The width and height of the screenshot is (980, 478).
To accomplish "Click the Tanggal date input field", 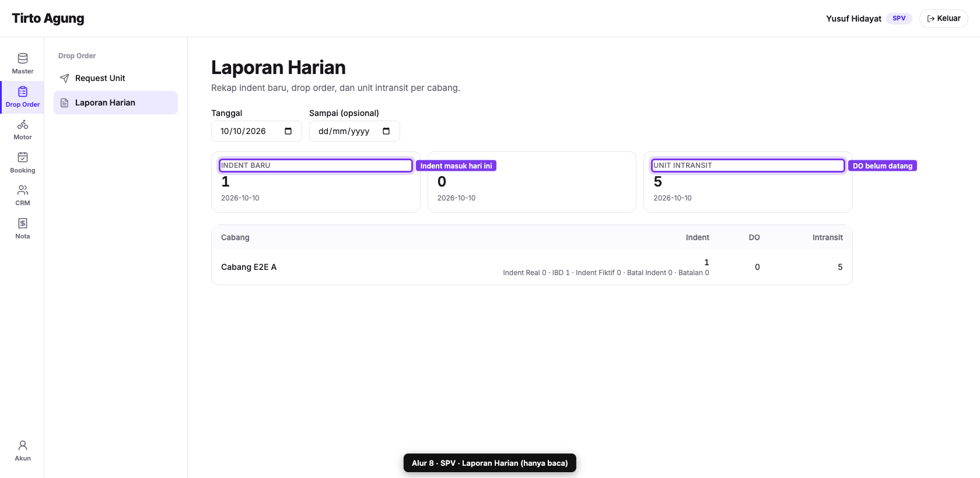I will pos(257,131).
